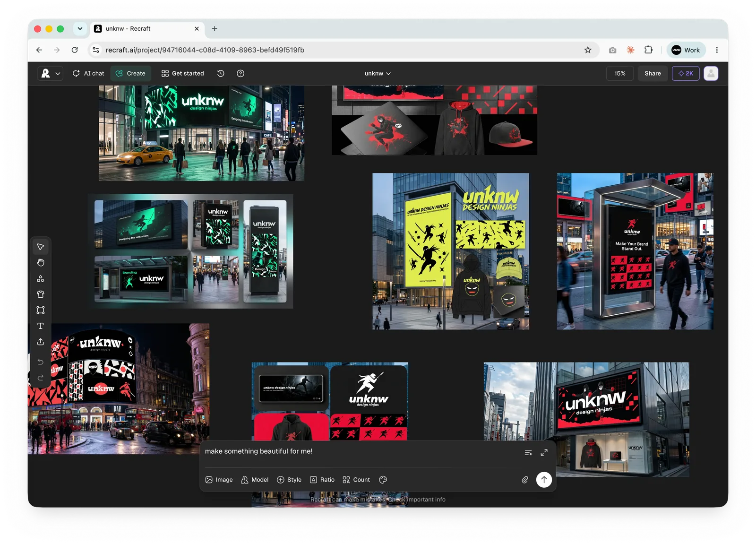
Task: Open the Recraft logo menu
Action: click(x=50, y=73)
